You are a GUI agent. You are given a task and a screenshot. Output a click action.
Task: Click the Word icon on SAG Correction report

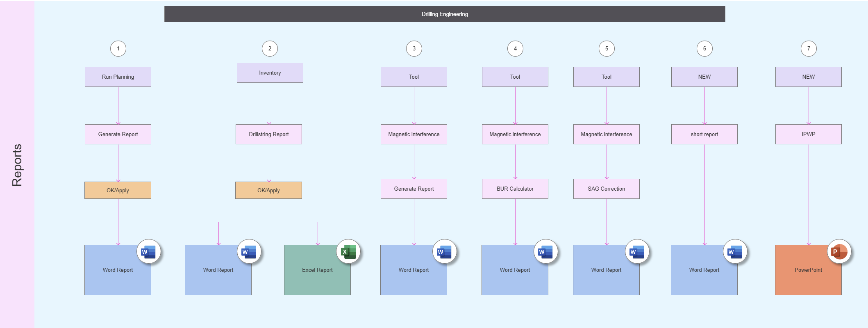tap(637, 252)
